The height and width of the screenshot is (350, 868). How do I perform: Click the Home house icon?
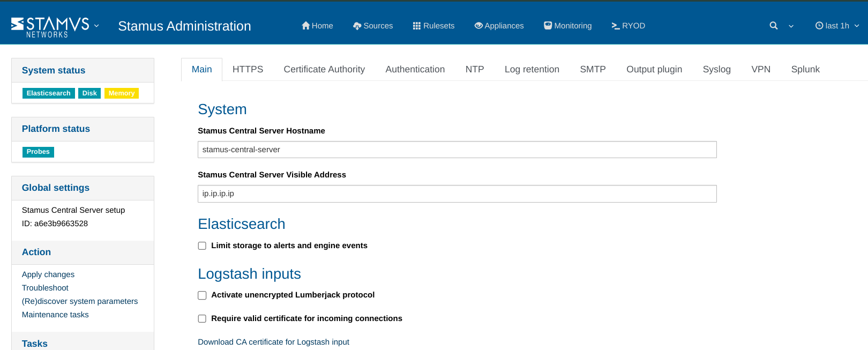[x=306, y=26]
